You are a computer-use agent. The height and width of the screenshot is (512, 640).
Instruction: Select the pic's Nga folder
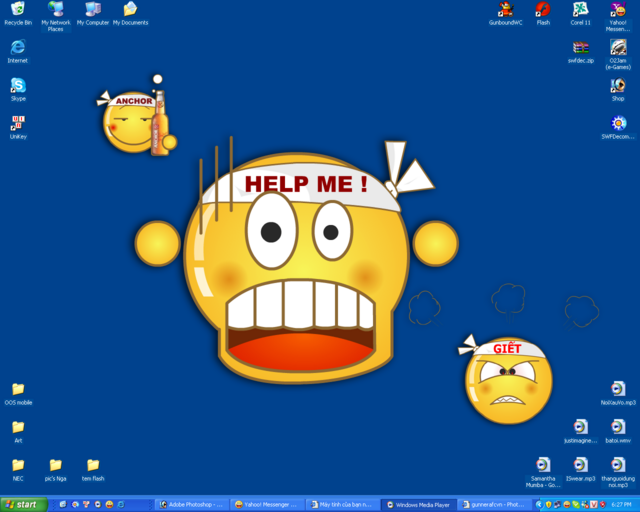tap(56, 470)
